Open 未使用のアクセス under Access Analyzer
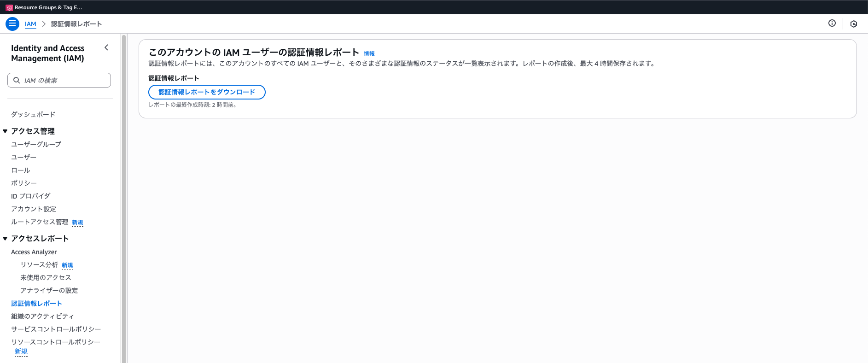This screenshot has height=363, width=868. point(46,277)
